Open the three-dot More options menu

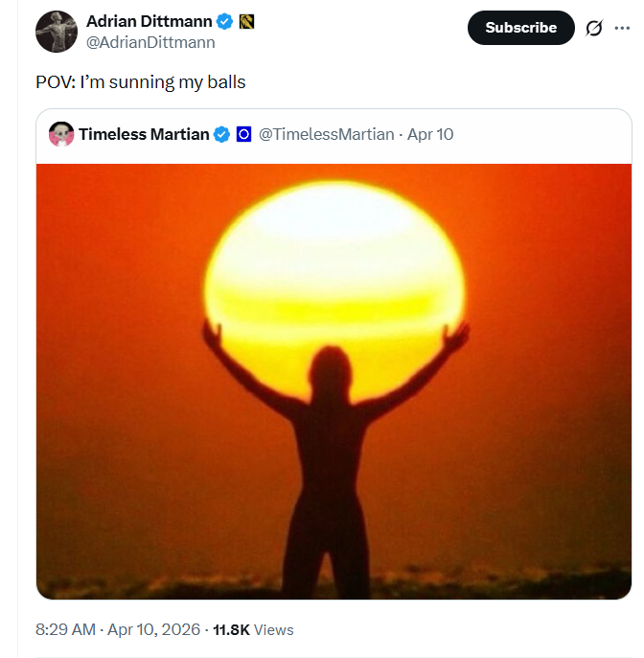pos(622,28)
